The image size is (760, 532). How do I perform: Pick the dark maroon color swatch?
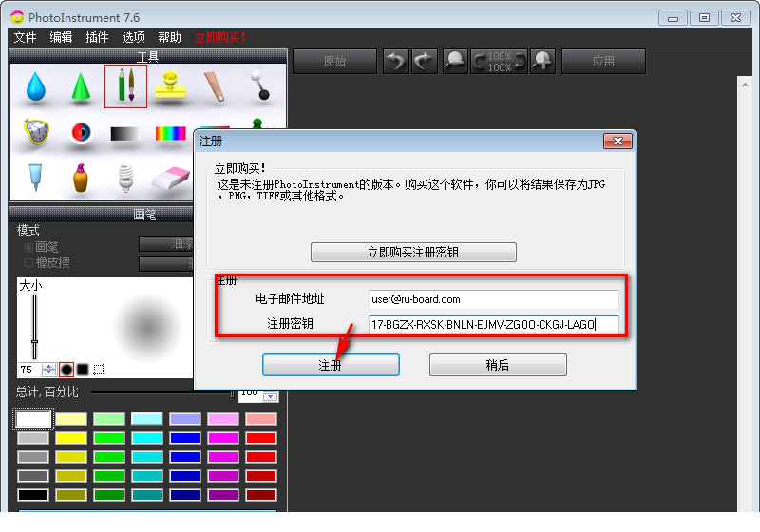coord(261,495)
